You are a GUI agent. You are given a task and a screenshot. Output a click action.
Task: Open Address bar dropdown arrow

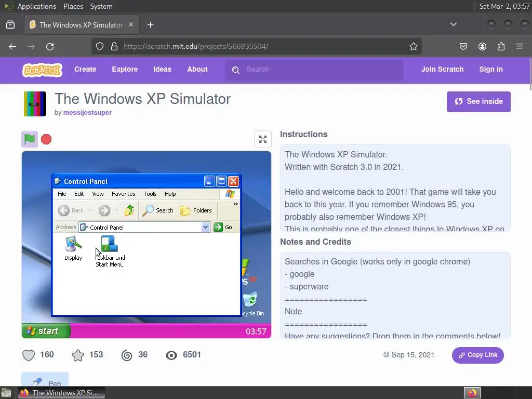pos(205,227)
